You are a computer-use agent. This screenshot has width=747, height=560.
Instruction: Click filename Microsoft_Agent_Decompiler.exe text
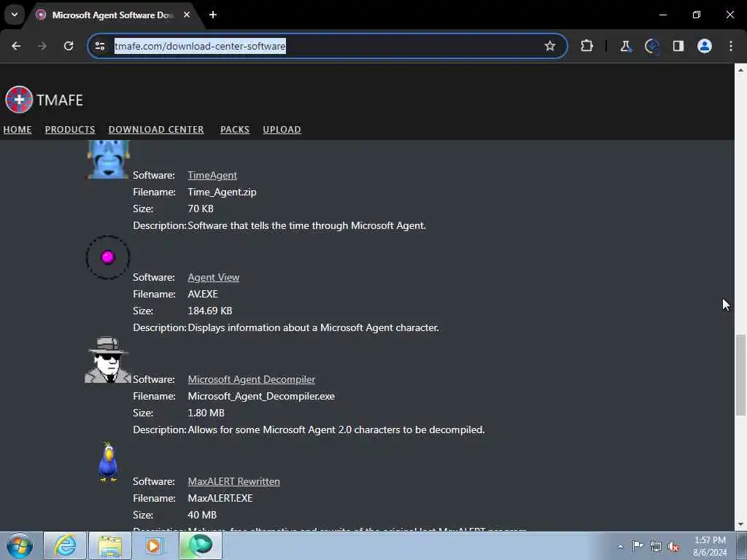[x=262, y=396]
